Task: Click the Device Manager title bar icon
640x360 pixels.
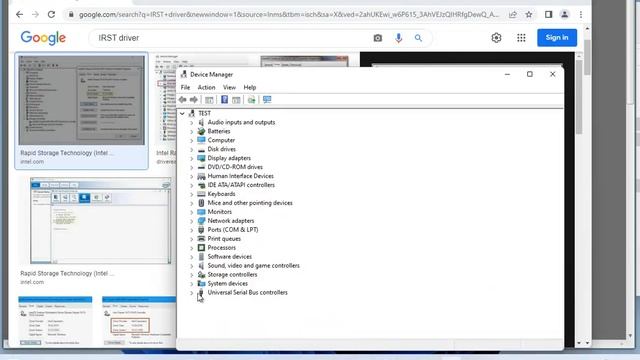Action: tap(184, 74)
